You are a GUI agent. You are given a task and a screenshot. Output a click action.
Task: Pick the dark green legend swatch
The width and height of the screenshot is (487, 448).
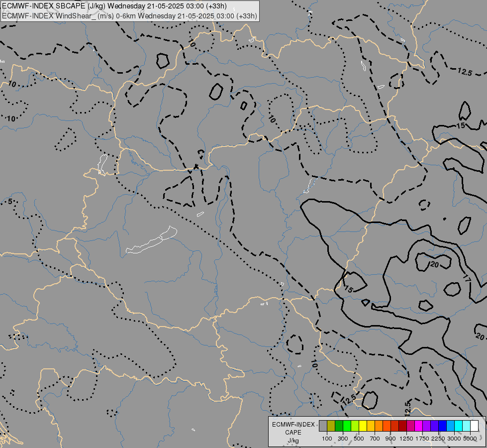(x=339, y=426)
